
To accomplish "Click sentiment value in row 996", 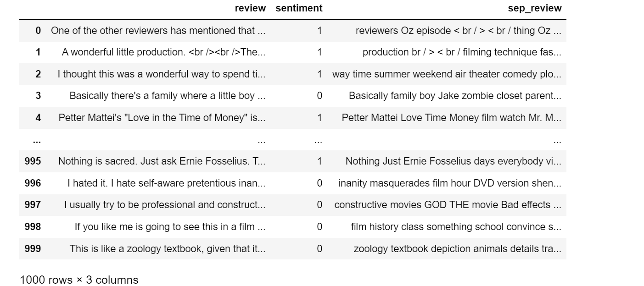I will [319, 183].
